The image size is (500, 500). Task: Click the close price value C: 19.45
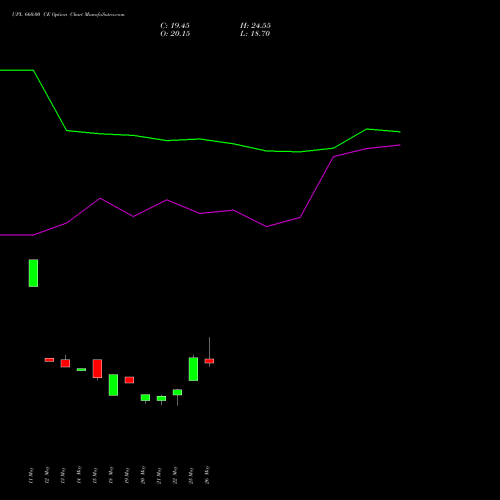pyautogui.click(x=175, y=26)
